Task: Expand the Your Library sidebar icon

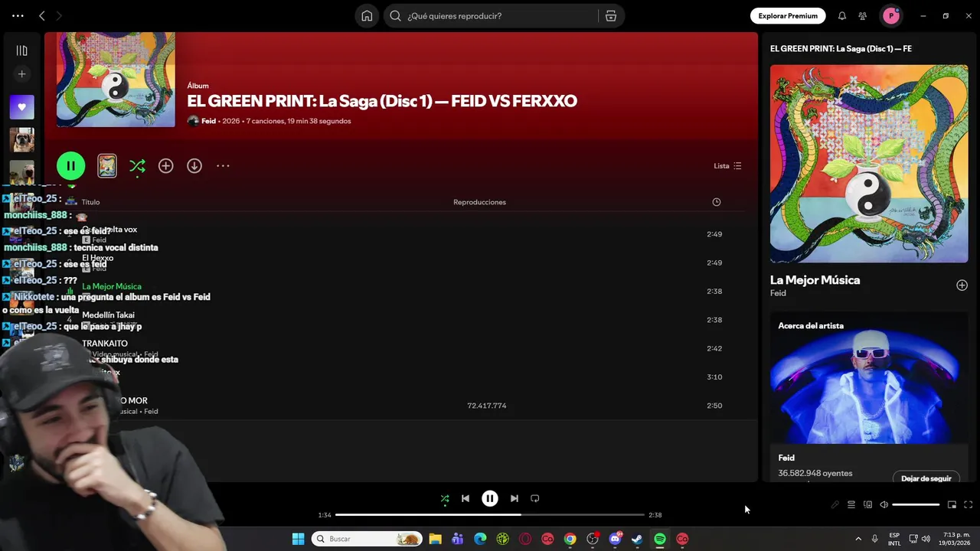Action: coord(21,51)
